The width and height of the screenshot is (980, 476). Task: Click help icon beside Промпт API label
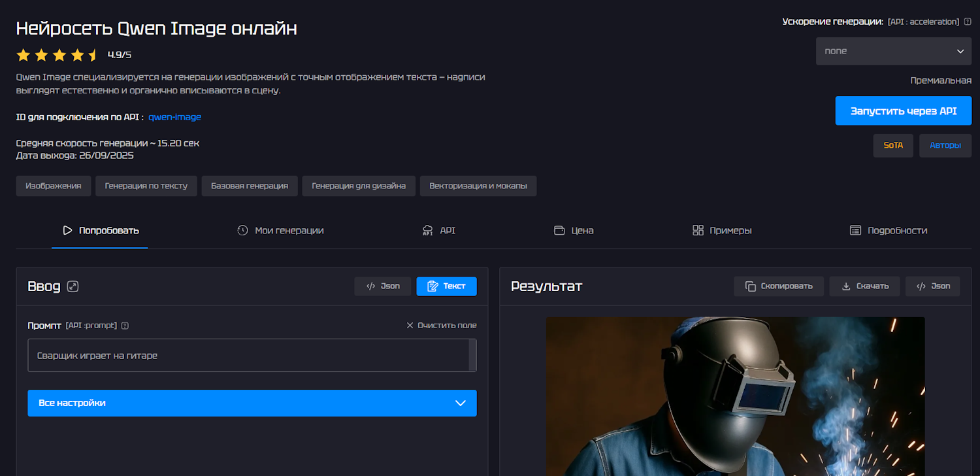[x=125, y=326]
